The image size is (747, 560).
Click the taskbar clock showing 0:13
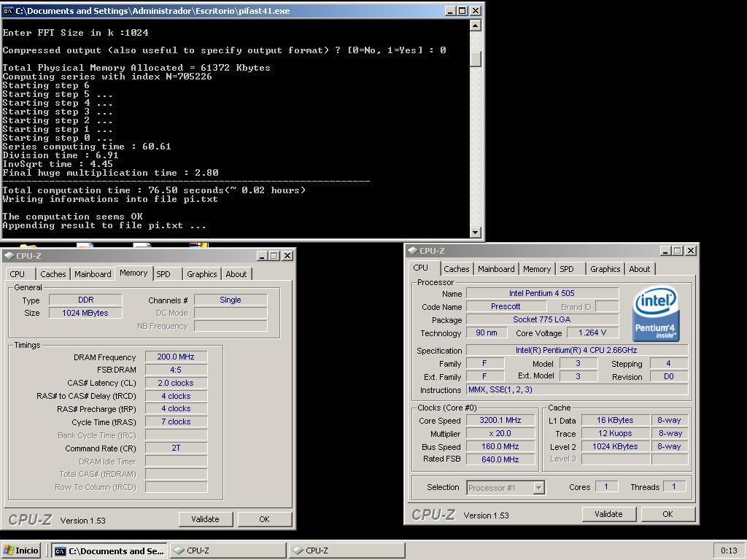coord(729,551)
